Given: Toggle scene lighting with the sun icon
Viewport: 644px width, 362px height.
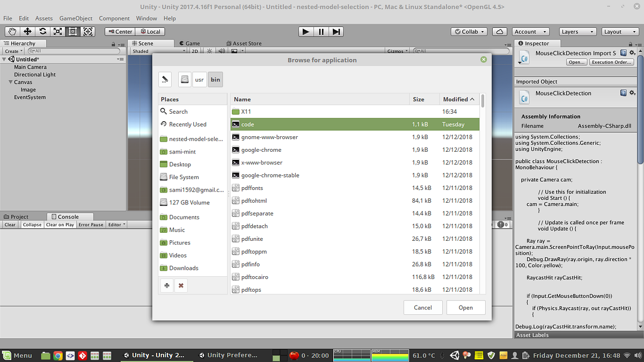Looking at the screenshot, I should point(209,51).
